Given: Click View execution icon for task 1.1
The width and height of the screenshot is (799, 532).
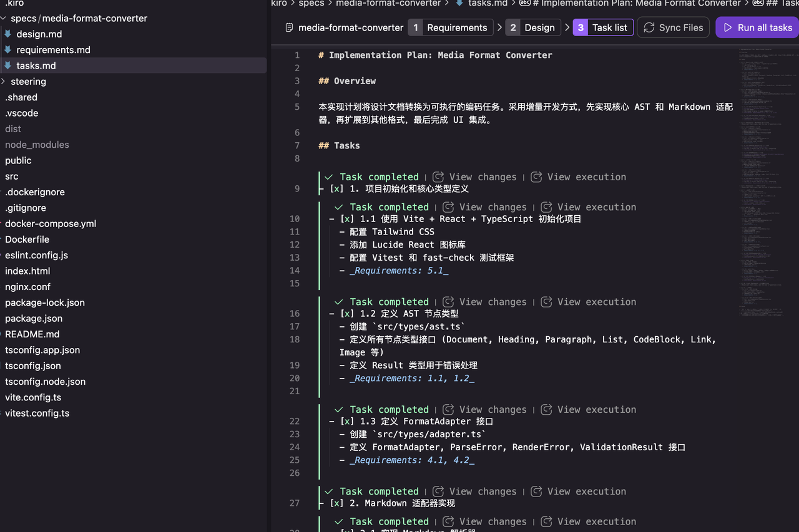Looking at the screenshot, I should [546, 207].
